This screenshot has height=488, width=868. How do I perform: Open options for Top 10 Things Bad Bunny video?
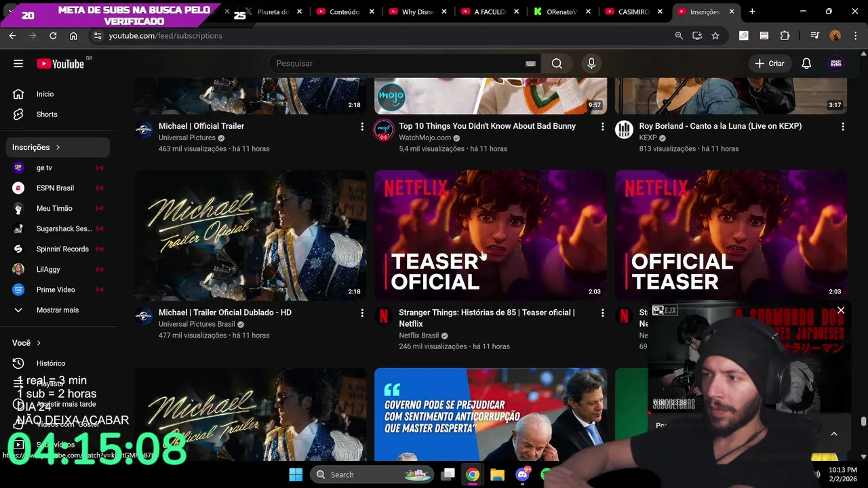(602, 127)
